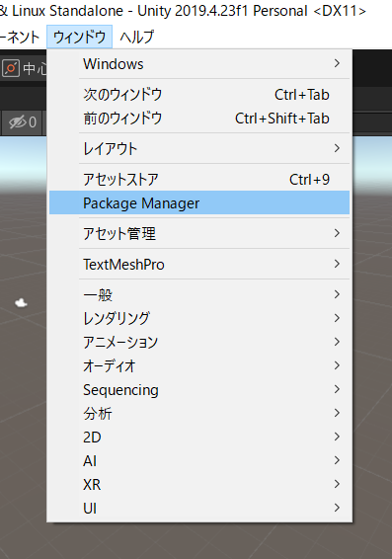Open the TextMeshPro submenu
Screen dimensions: 392x559
coord(199,265)
